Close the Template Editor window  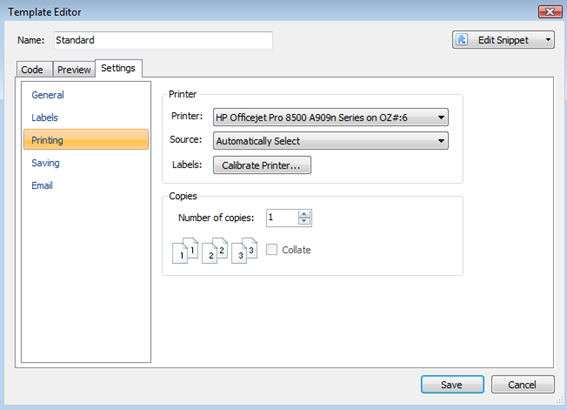(x=550, y=12)
